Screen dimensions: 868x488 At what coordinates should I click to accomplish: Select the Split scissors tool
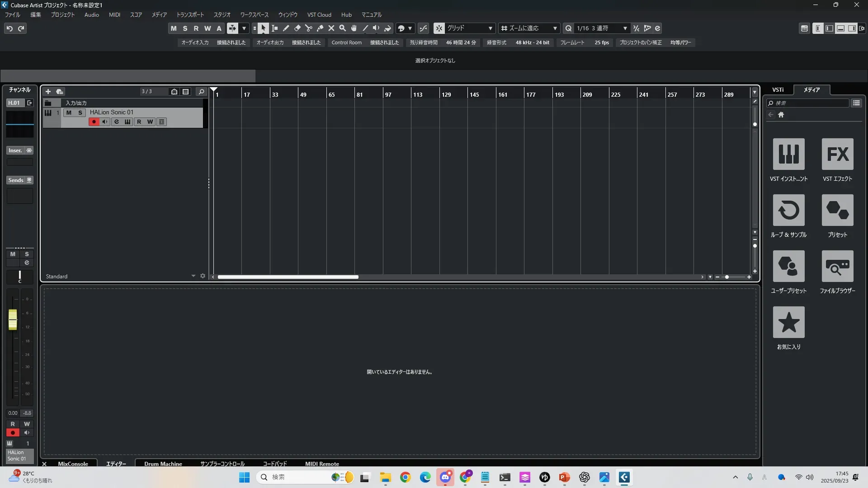[308, 28]
